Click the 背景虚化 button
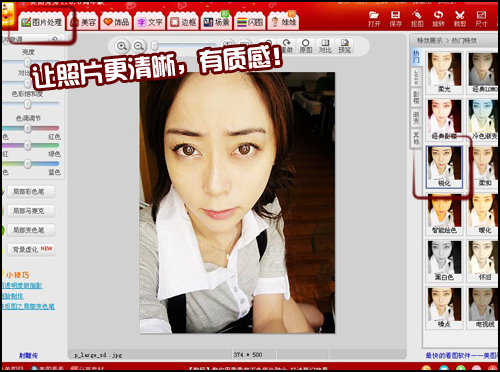The image size is (500, 372). 30,249
